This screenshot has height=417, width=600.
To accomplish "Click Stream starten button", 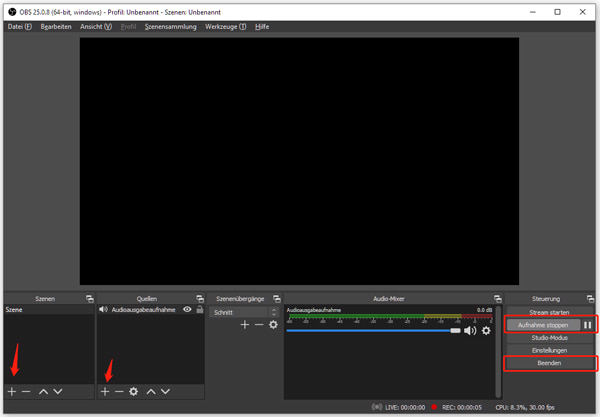I will 549,312.
